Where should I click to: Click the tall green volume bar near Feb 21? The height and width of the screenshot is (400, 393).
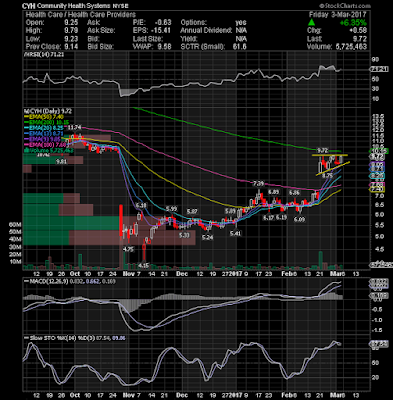(x=321, y=260)
